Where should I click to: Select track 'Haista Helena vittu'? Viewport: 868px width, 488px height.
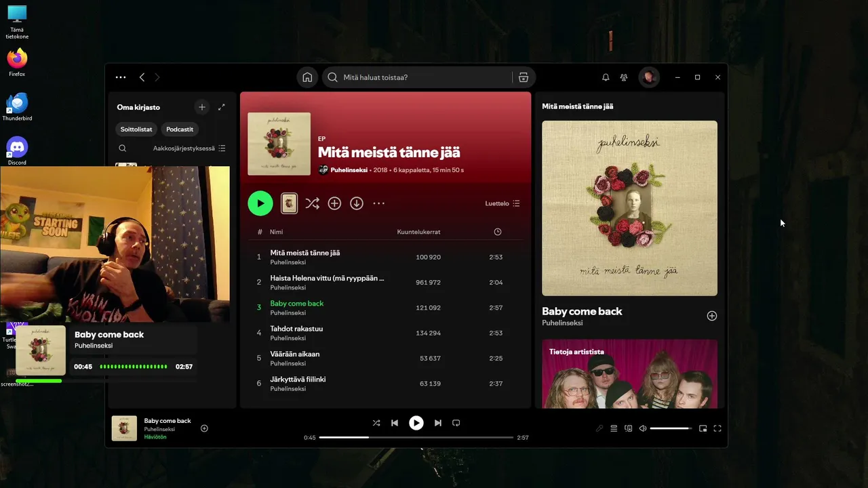pos(385,283)
